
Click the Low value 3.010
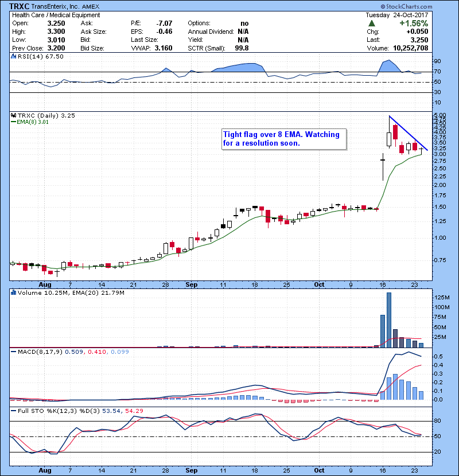(56, 40)
